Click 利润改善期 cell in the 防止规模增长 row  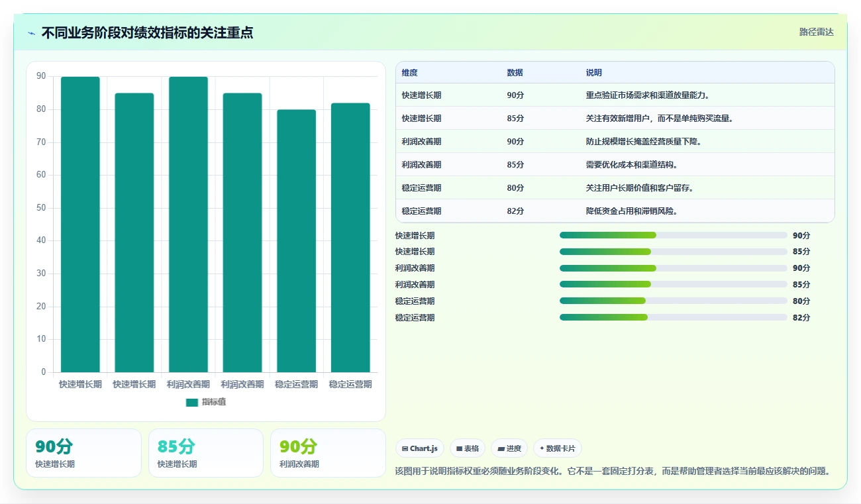coord(422,142)
